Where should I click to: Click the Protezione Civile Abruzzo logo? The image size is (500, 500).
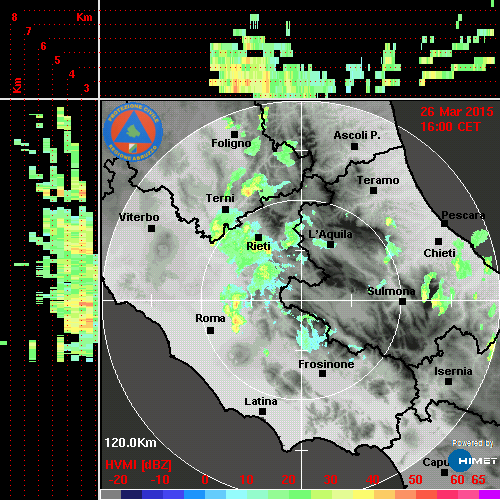pos(133,132)
